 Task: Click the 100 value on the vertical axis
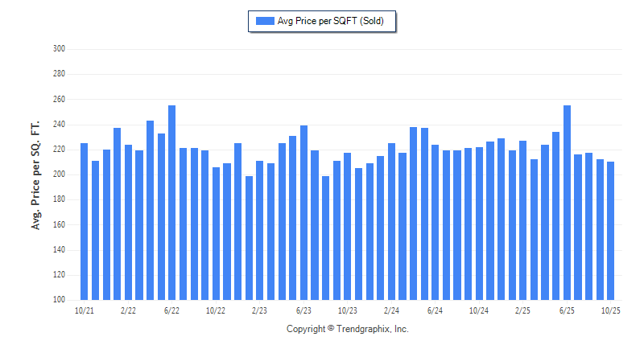point(58,300)
